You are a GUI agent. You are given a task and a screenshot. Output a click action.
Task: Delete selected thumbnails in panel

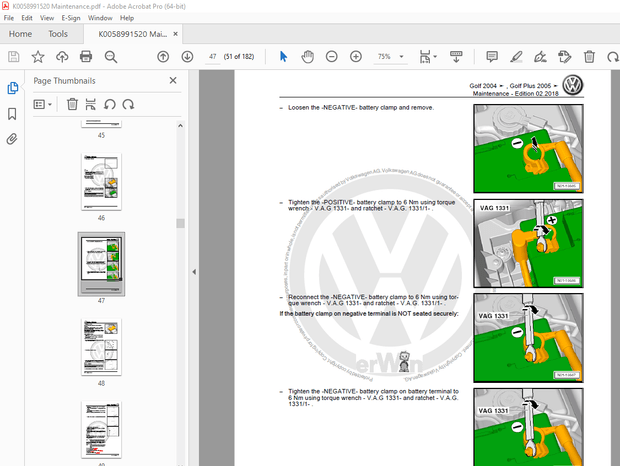(72, 104)
